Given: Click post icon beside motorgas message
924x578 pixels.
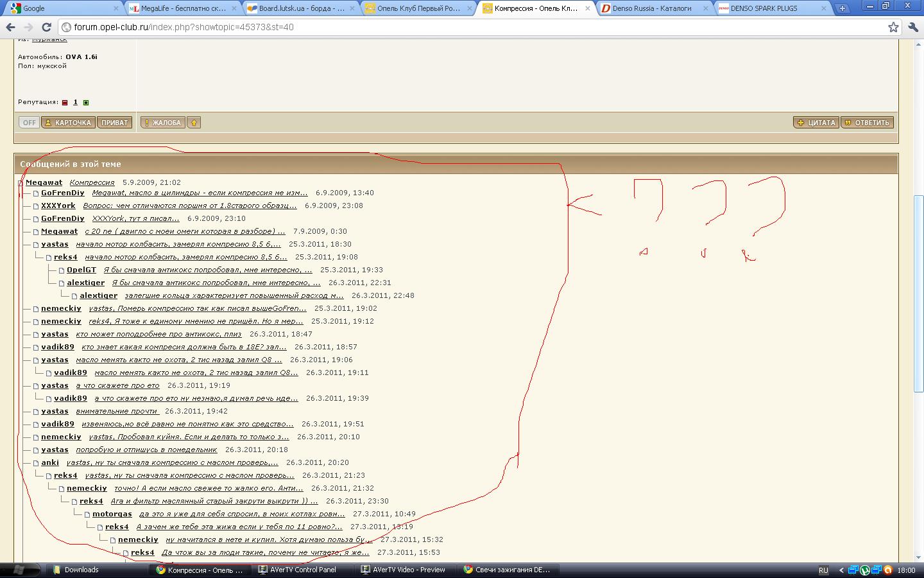Looking at the screenshot, I should pos(87,514).
